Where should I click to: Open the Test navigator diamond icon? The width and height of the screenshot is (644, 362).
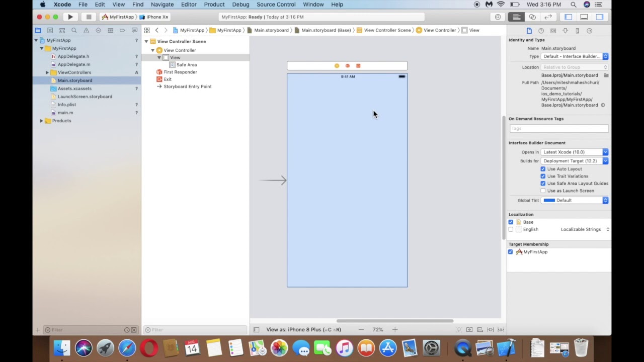[x=98, y=31]
